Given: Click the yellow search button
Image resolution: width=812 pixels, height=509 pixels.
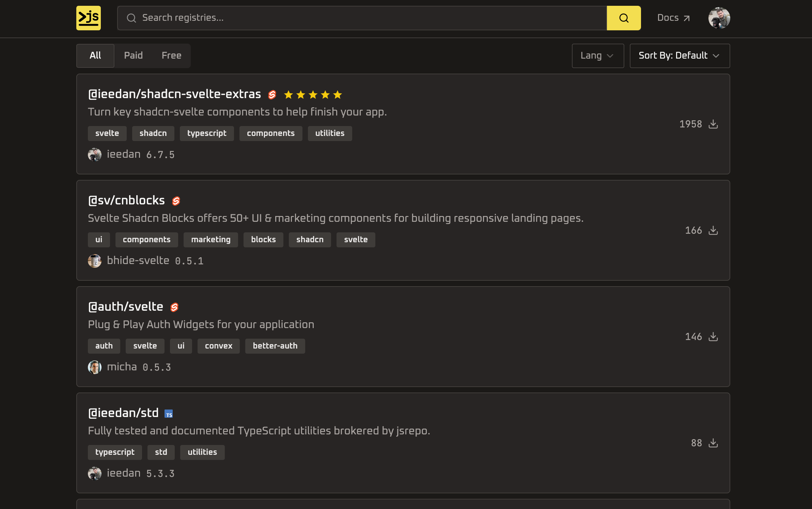Looking at the screenshot, I should pos(624,18).
